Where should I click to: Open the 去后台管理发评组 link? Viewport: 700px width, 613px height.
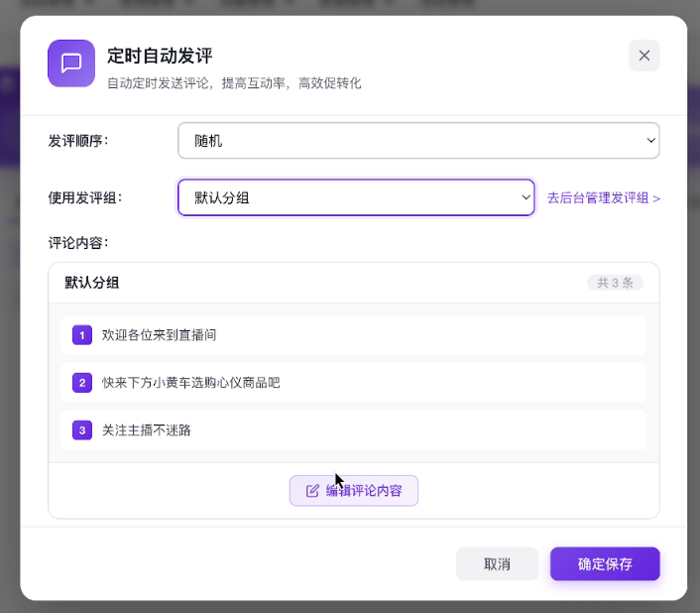[x=603, y=197]
